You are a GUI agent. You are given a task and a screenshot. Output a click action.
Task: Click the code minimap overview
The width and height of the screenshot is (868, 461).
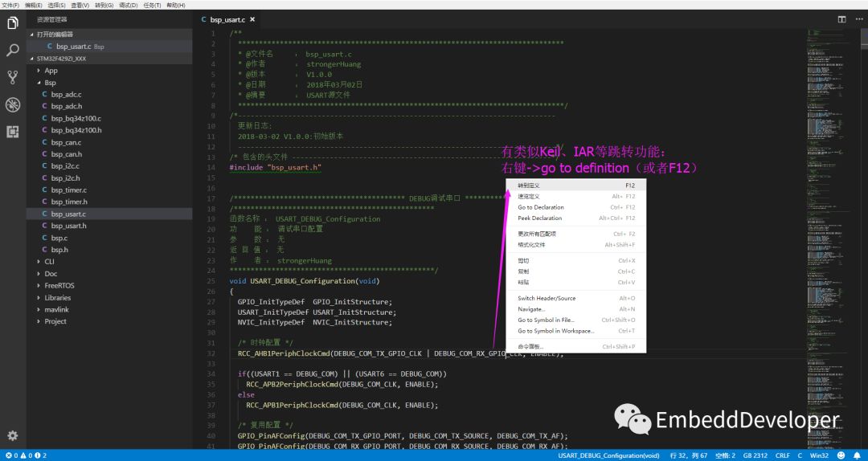pos(833,238)
